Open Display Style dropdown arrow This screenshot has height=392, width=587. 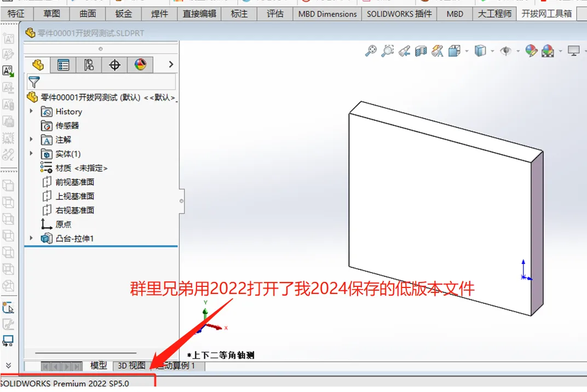[x=492, y=51]
